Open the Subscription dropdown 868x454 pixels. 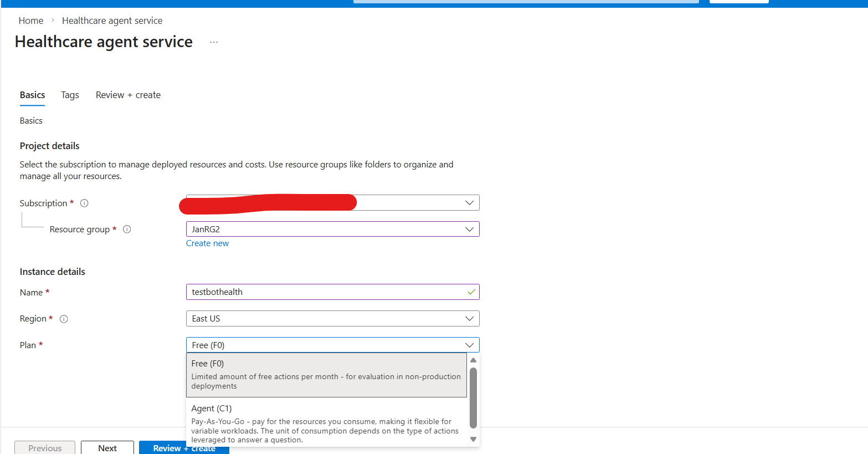coord(332,203)
